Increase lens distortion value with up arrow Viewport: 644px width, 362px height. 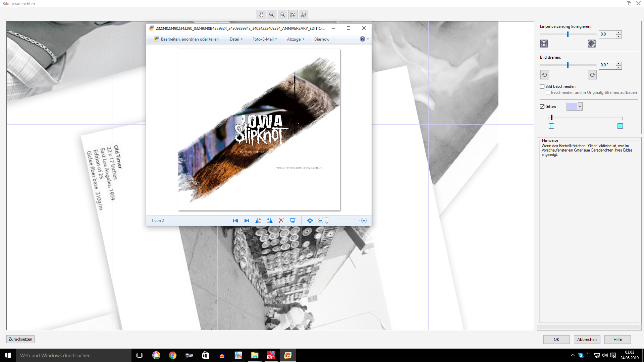pyautogui.click(x=619, y=33)
